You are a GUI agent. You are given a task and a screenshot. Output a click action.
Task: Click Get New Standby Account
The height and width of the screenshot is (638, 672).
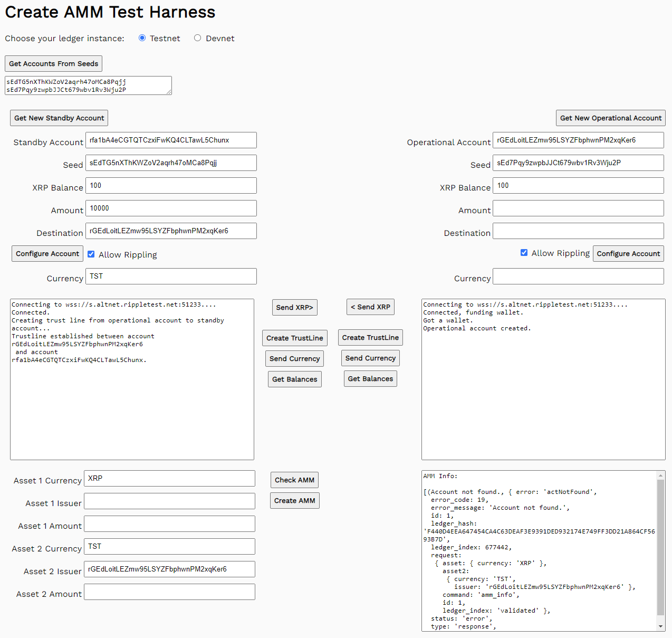pyautogui.click(x=59, y=118)
